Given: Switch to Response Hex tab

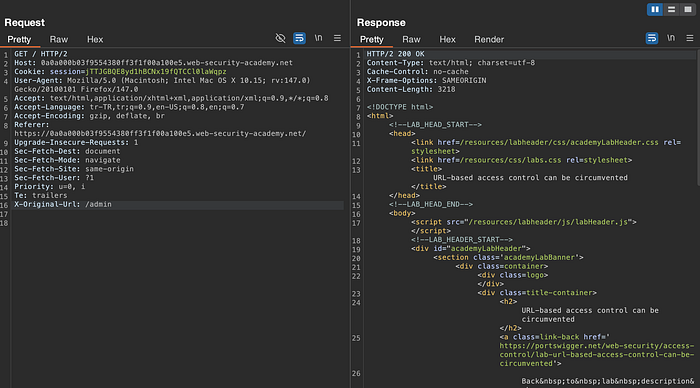Looking at the screenshot, I should [x=447, y=39].
